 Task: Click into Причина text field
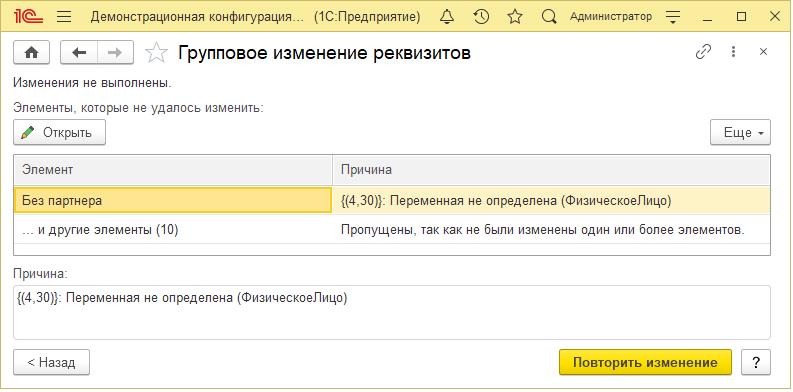pos(391,313)
